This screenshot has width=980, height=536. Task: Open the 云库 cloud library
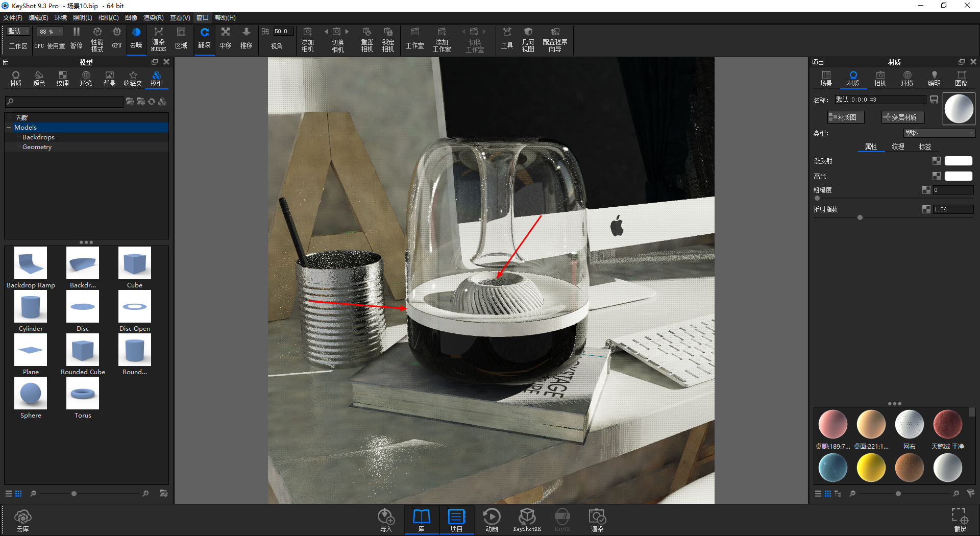(22, 520)
